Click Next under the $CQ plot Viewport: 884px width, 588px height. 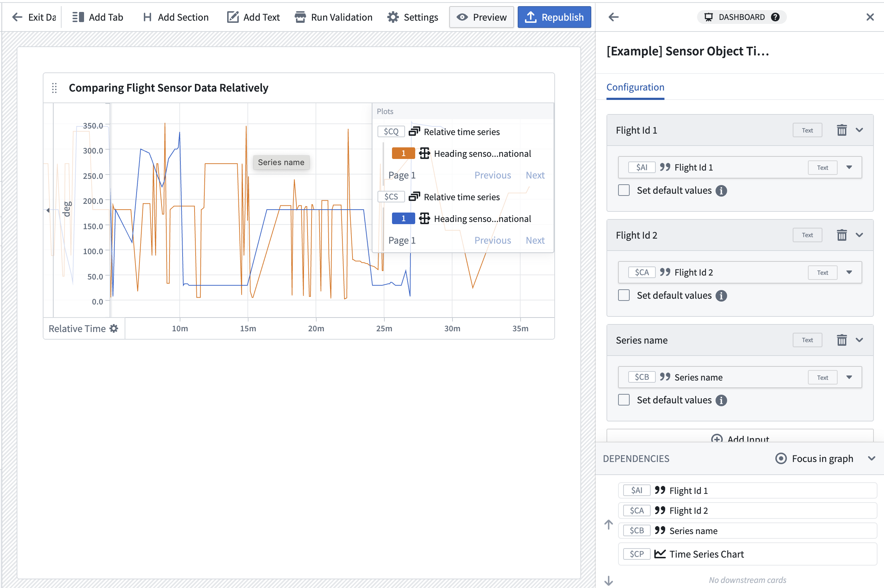click(535, 175)
